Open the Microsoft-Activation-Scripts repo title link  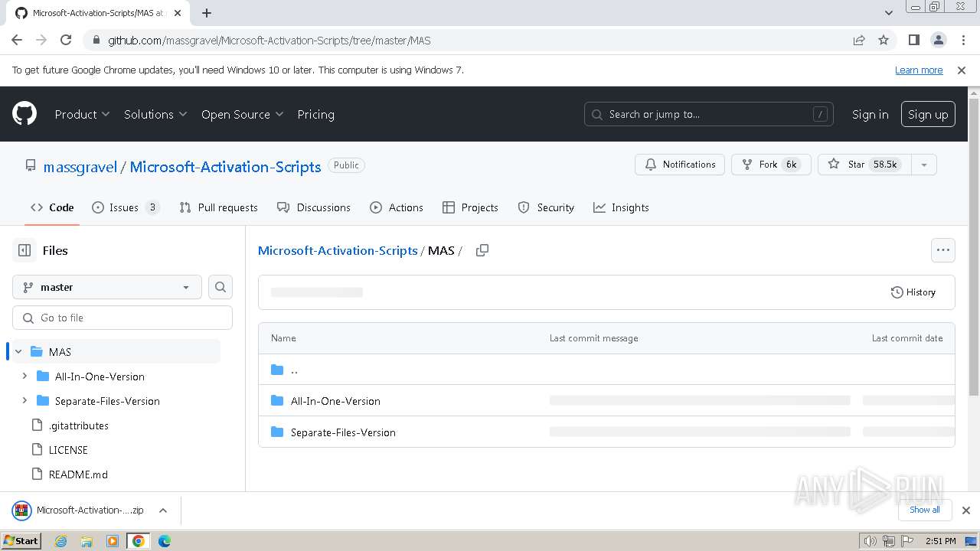point(225,167)
